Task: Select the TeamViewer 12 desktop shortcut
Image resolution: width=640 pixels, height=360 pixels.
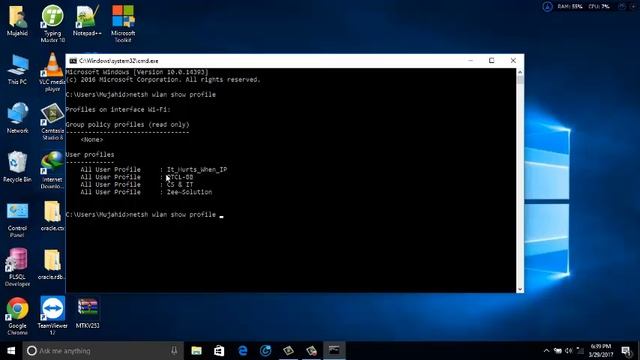Action: pos(53,316)
